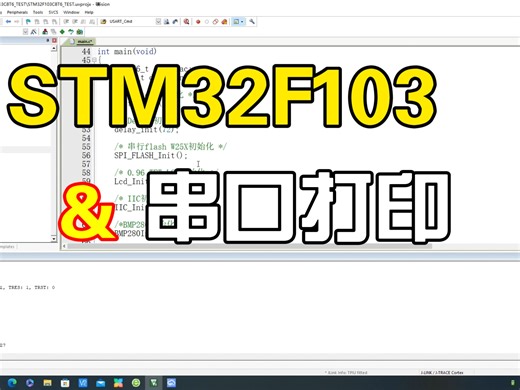Open the Window Layout dropdown arrow
Viewport: 520px width, 390px height.
click(x=243, y=22)
